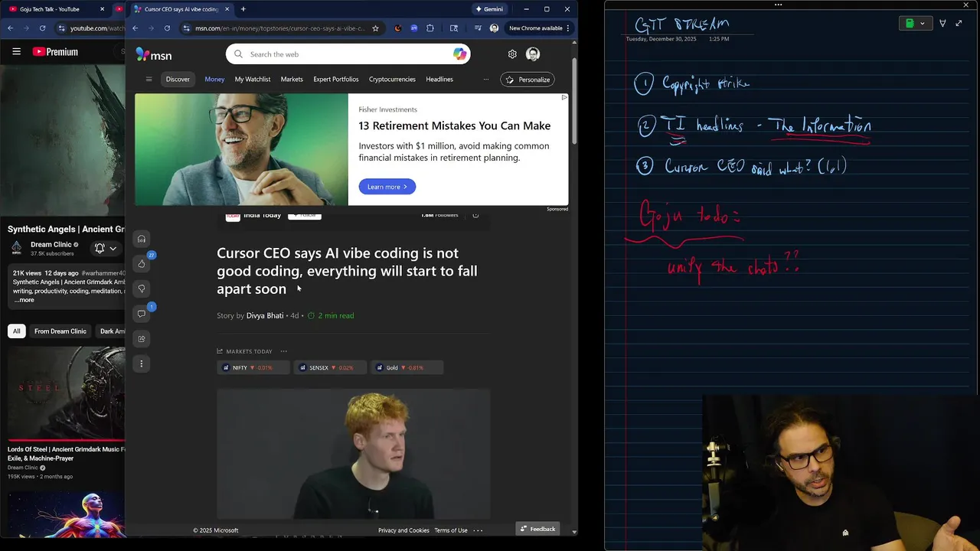The width and height of the screenshot is (980, 551).
Task: Reload the MSN page
Action: click(x=167, y=28)
